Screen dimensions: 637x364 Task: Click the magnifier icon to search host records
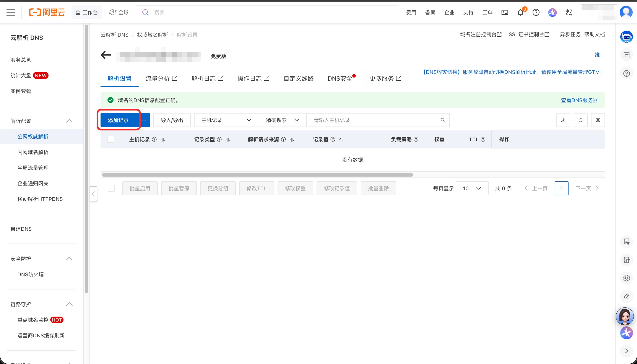tap(443, 120)
